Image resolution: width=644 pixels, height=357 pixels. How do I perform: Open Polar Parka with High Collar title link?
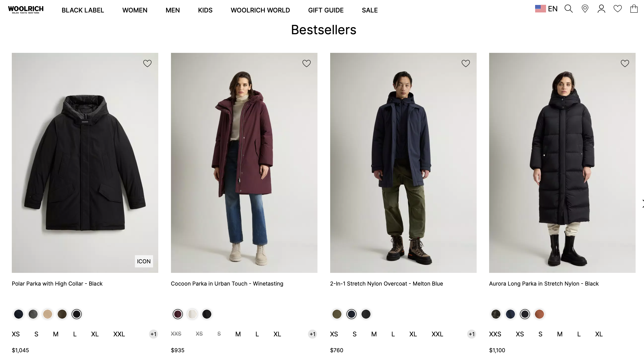click(57, 284)
